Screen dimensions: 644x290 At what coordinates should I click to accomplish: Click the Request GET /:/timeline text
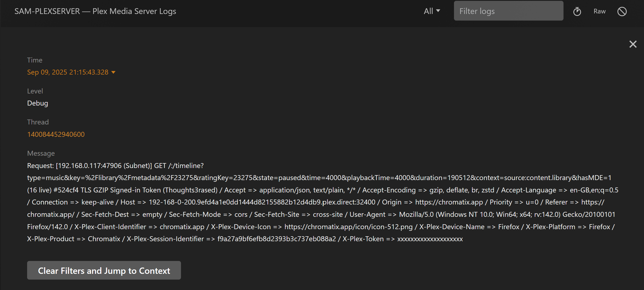(115, 166)
